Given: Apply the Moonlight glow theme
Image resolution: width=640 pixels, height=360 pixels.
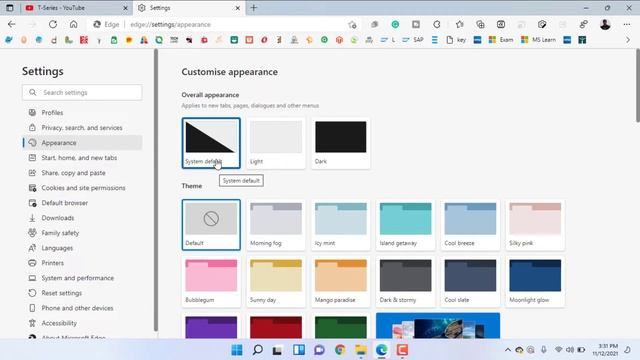Looking at the screenshot, I should click(x=536, y=282).
